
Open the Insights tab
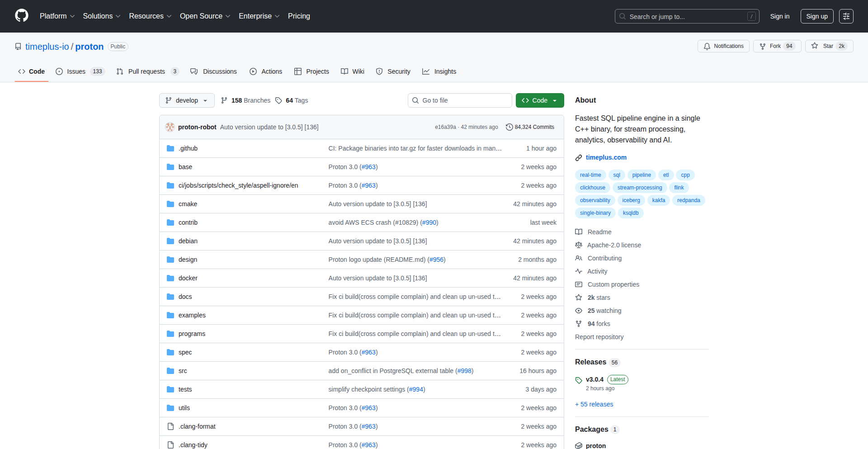point(439,71)
